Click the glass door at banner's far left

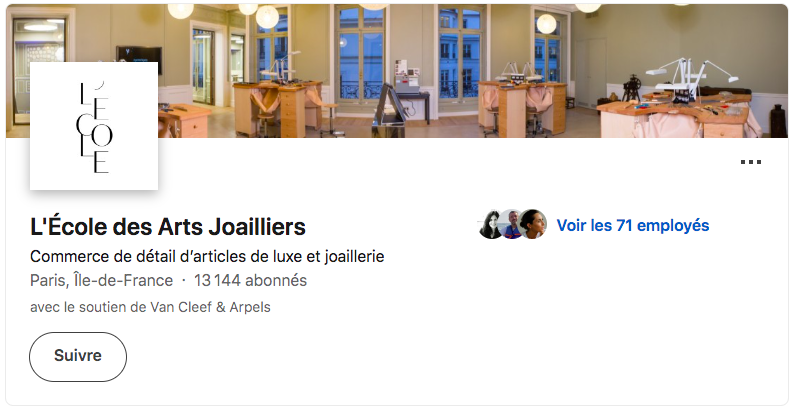pos(36,70)
